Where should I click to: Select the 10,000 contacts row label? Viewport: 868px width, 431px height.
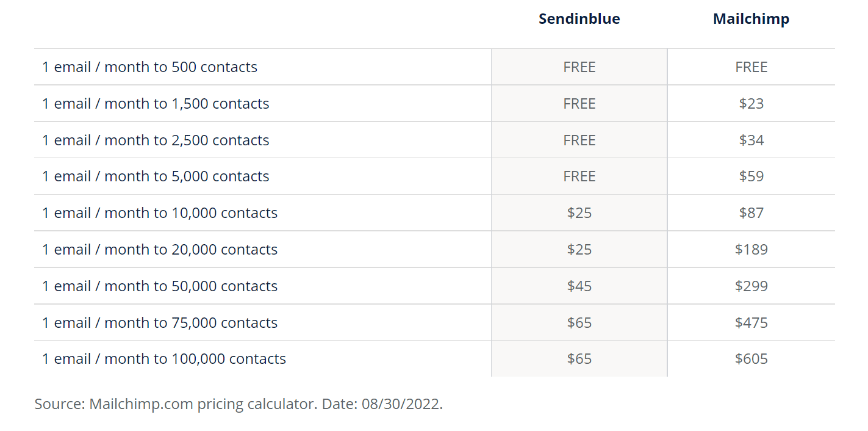(160, 213)
